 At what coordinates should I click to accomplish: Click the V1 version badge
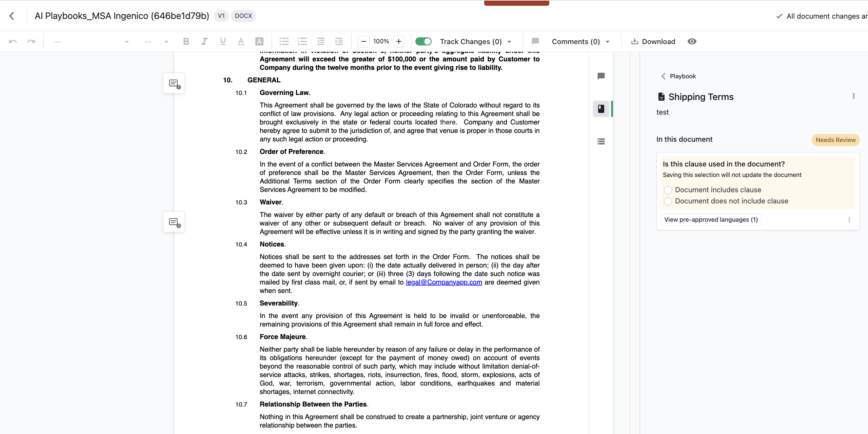[x=221, y=16]
